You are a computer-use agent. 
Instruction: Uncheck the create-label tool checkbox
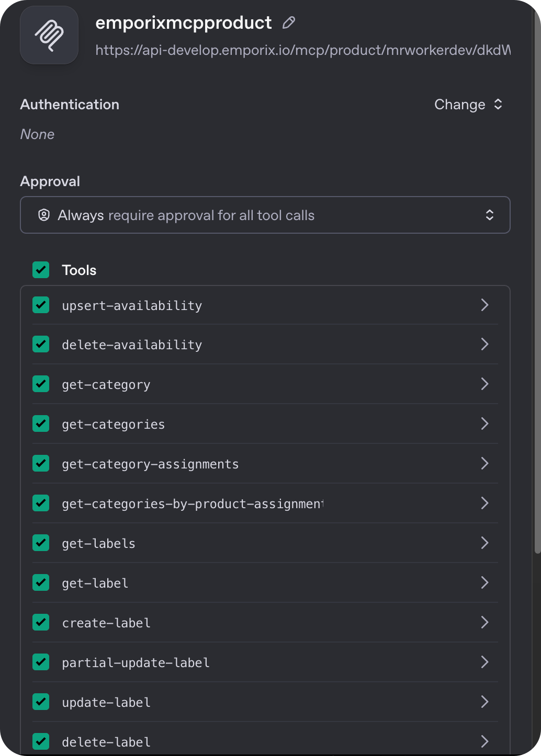pyautogui.click(x=41, y=622)
